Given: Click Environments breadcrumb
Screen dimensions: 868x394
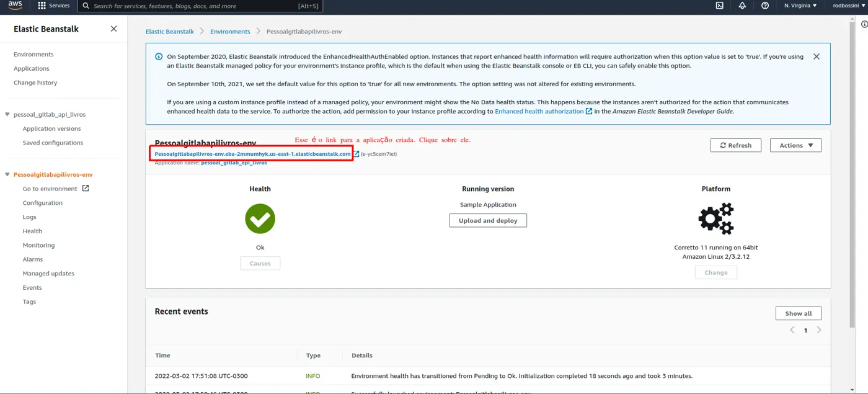Looking at the screenshot, I should pyautogui.click(x=230, y=32).
